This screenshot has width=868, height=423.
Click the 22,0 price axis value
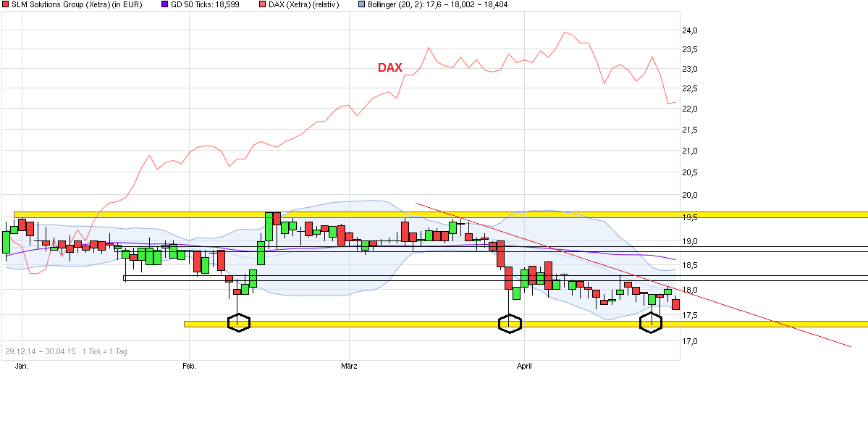coord(691,109)
